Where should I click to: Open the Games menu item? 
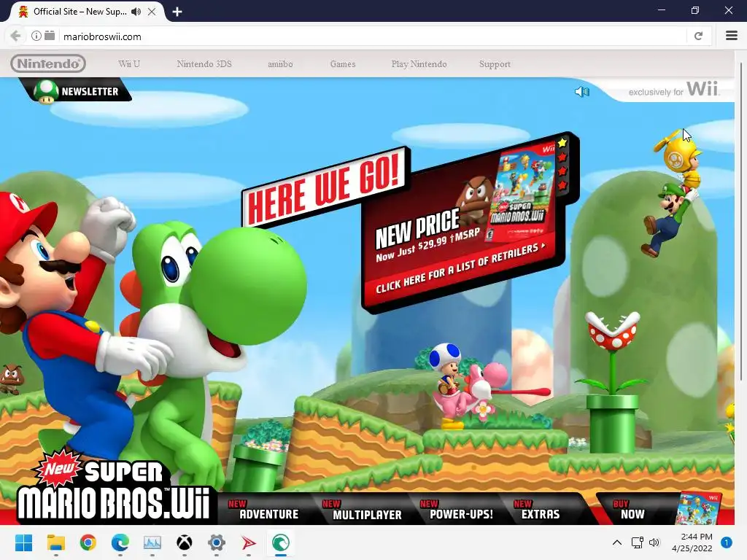tap(343, 64)
